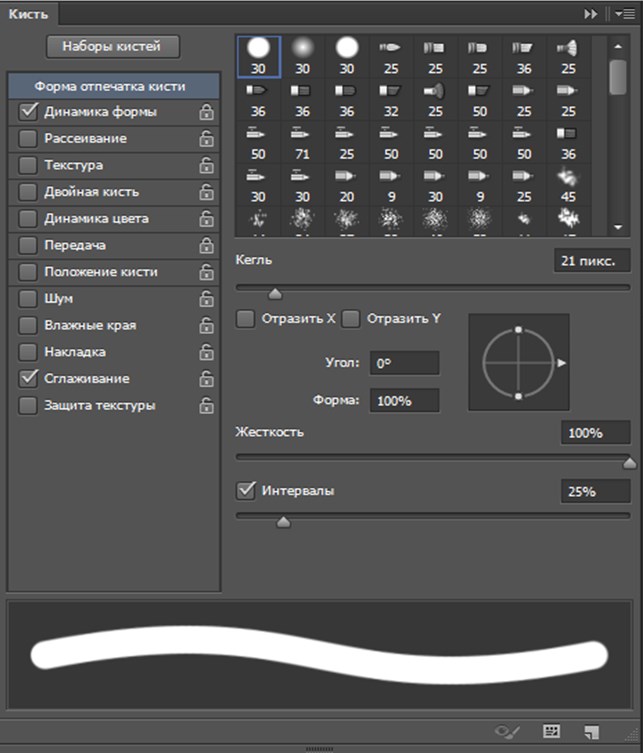
Task: Click the Кегль size slider handle
Action: point(275,293)
